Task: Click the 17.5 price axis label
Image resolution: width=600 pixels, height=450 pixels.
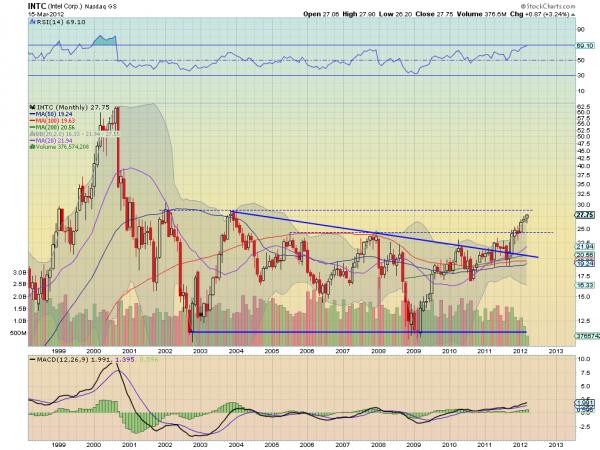Action: click(583, 276)
